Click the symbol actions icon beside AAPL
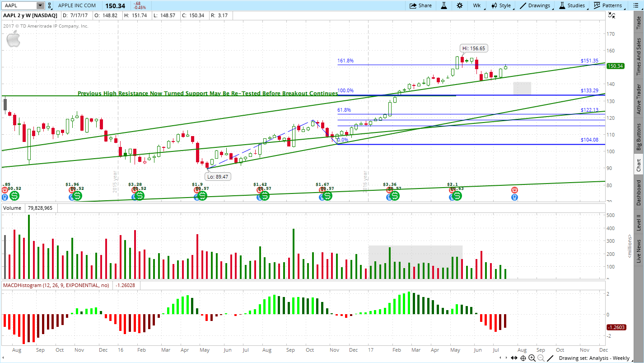Screen dimensions: 644x363 (x=50, y=5)
